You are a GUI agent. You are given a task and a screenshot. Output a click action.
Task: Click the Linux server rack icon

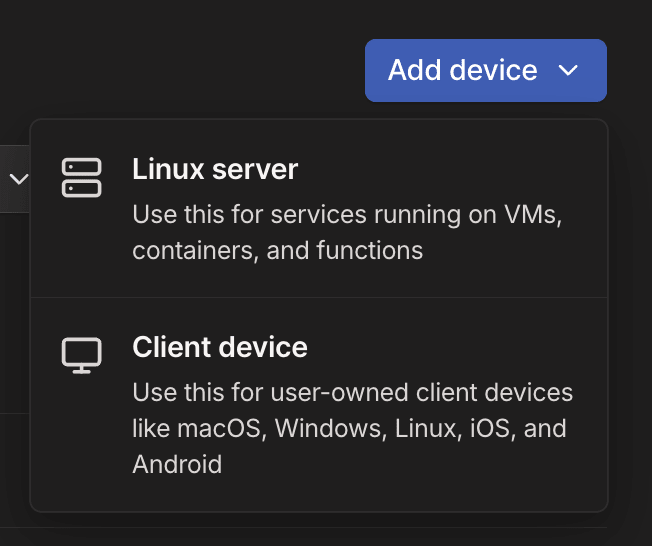[82, 177]
